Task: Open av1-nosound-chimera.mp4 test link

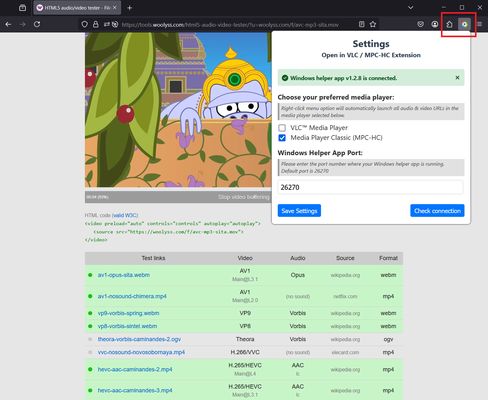Action: [x=132, y=296]
